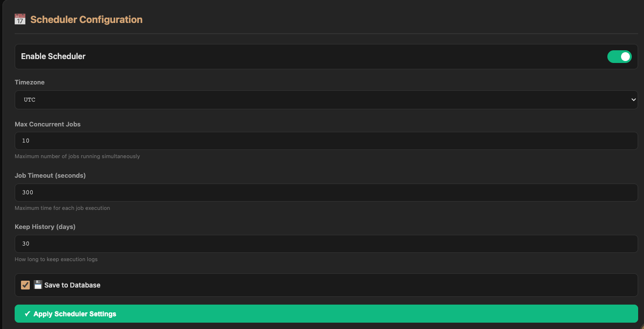This screenshot has width=644, height=329.
Task: Click the hint about keeping execution logs
Action: point(56,259)
